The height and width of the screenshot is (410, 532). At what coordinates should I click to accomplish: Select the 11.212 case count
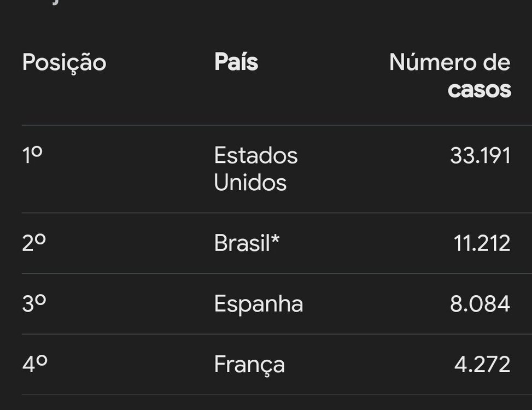482,243
